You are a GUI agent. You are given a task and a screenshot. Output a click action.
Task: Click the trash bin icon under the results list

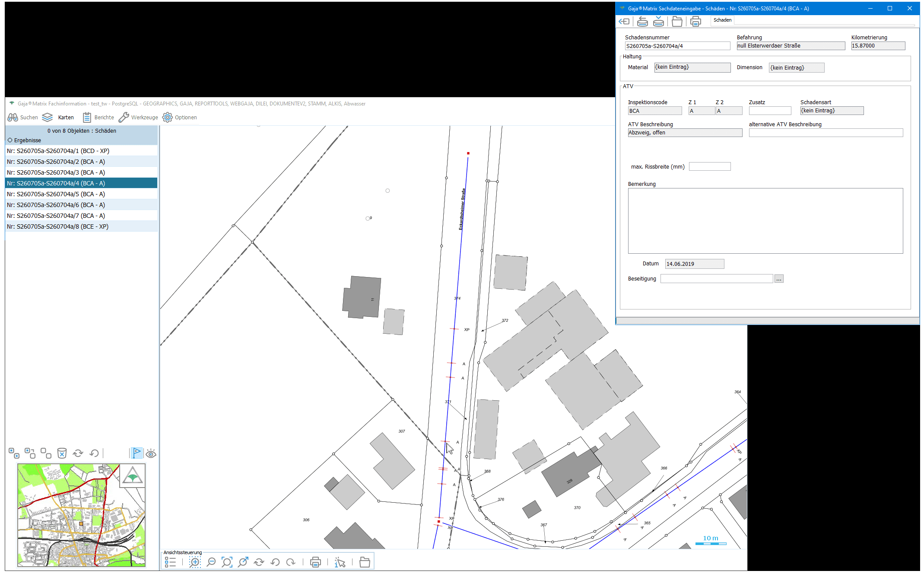pyautogui.click(x=62, y=453)
